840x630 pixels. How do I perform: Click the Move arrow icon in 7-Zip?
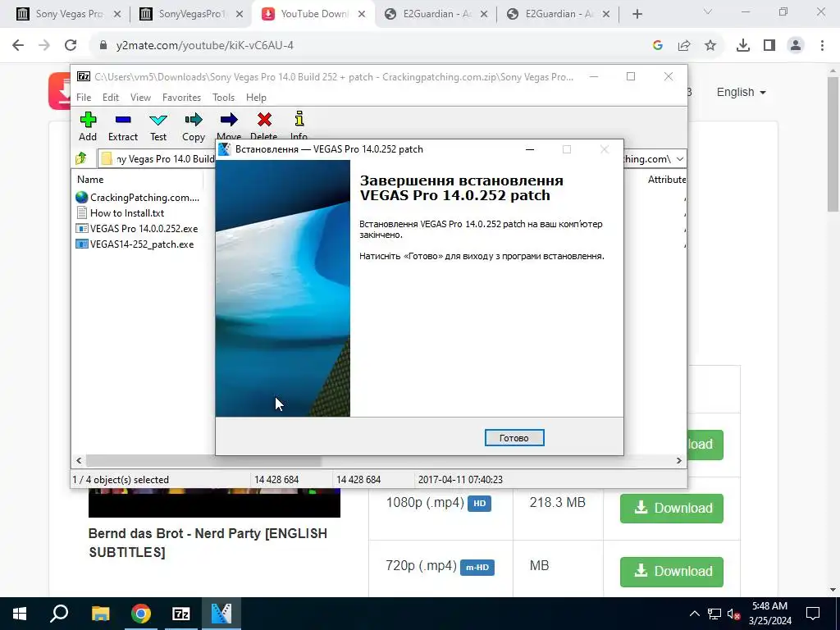(x=229, y=120)
